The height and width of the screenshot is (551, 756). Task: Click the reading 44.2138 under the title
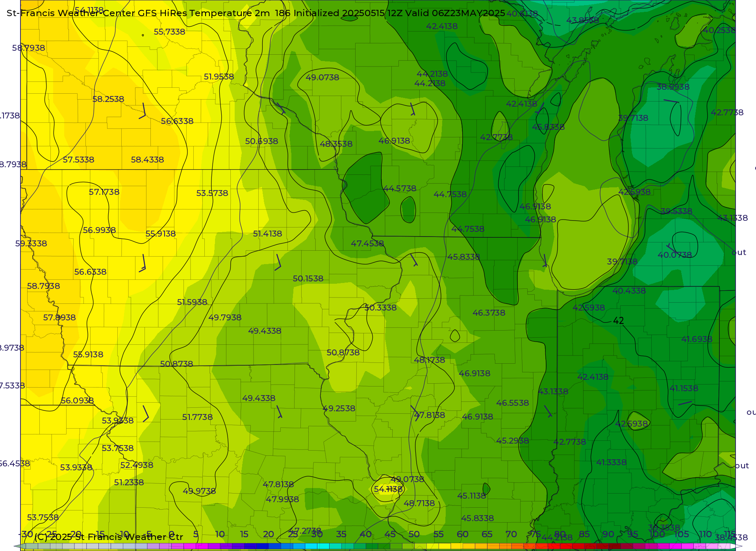coord(432,74)
